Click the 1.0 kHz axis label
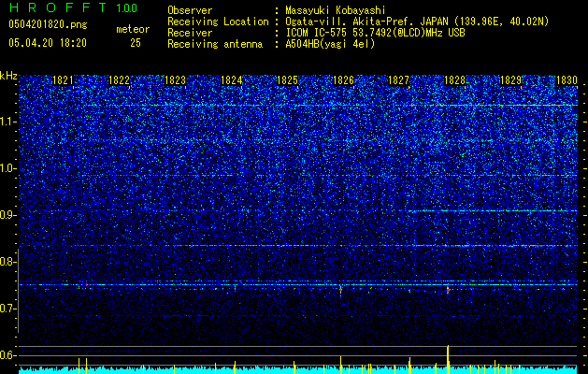Viewport: 588px width, 374px height. point(8,168)
